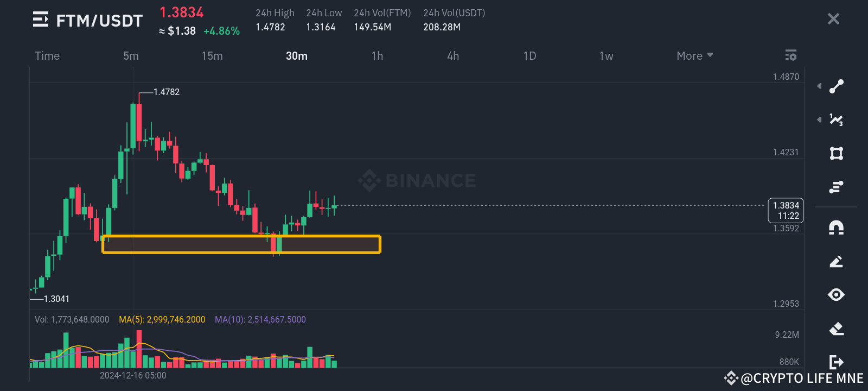Open the wave count annotation tool
The image size is (868, 391).
(836, 120)
